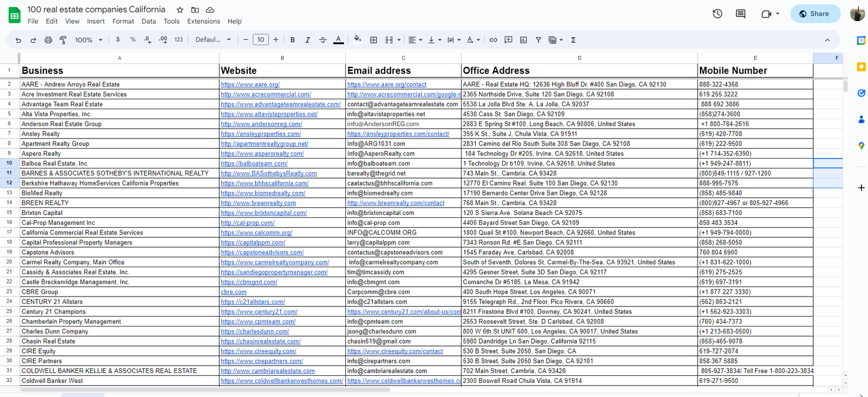The height and width of the screenshot is (397, 868).
Task: Open the Edit menu
Action: 52,21
